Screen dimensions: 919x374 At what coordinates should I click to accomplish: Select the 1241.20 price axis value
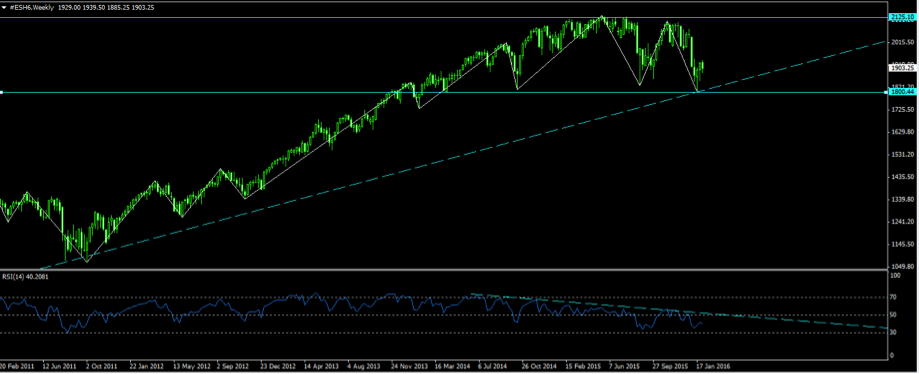pos(902,222)
